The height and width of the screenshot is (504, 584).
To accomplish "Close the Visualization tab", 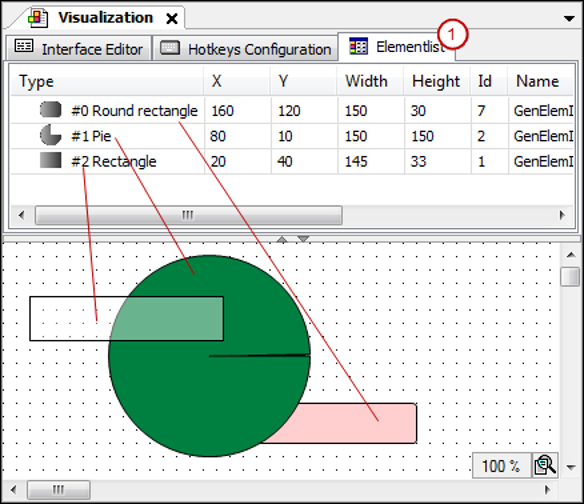I will (x=172, y=18).
